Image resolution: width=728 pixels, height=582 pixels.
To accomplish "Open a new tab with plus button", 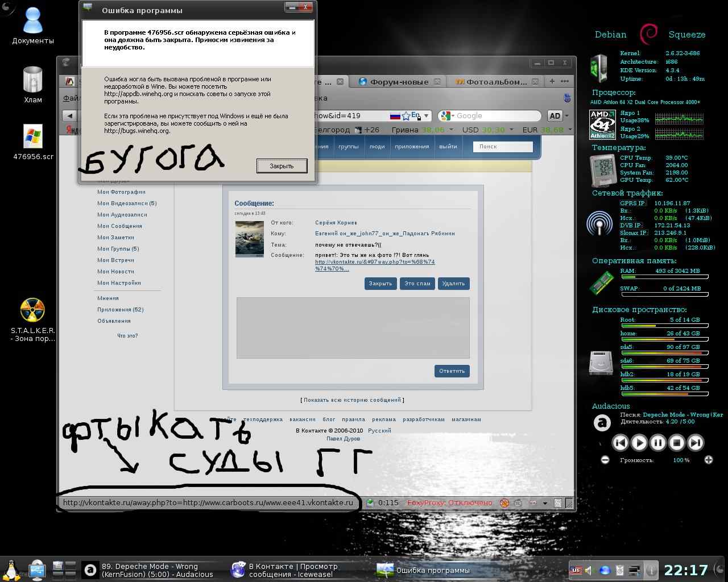I will coord(552,81).
